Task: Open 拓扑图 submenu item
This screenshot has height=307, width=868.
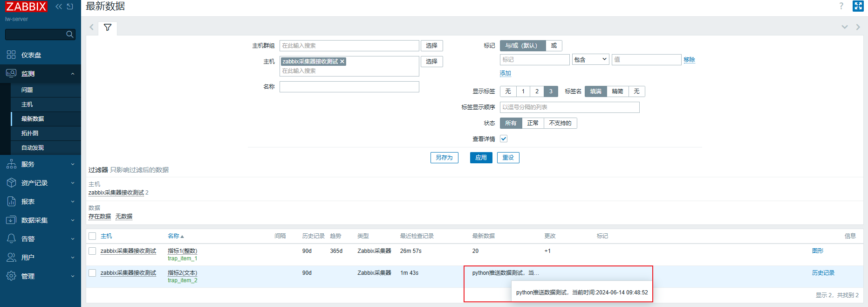Action: point(30,133)
